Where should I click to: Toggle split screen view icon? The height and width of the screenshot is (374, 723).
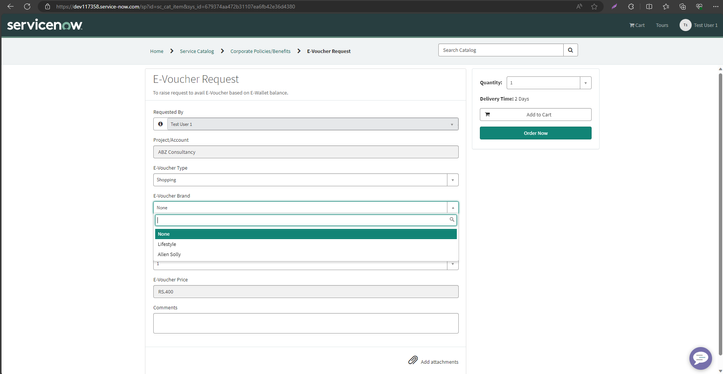coord(649,6)
